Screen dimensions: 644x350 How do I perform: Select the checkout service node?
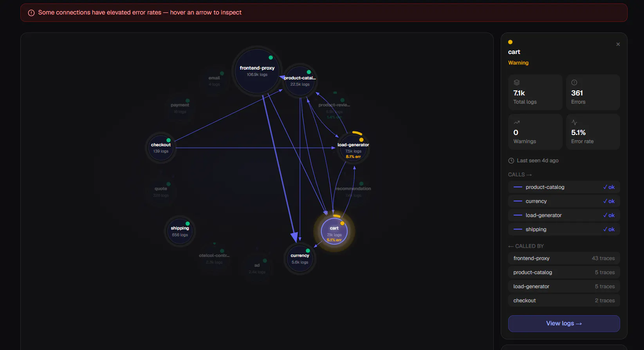[x=161, y=148]
